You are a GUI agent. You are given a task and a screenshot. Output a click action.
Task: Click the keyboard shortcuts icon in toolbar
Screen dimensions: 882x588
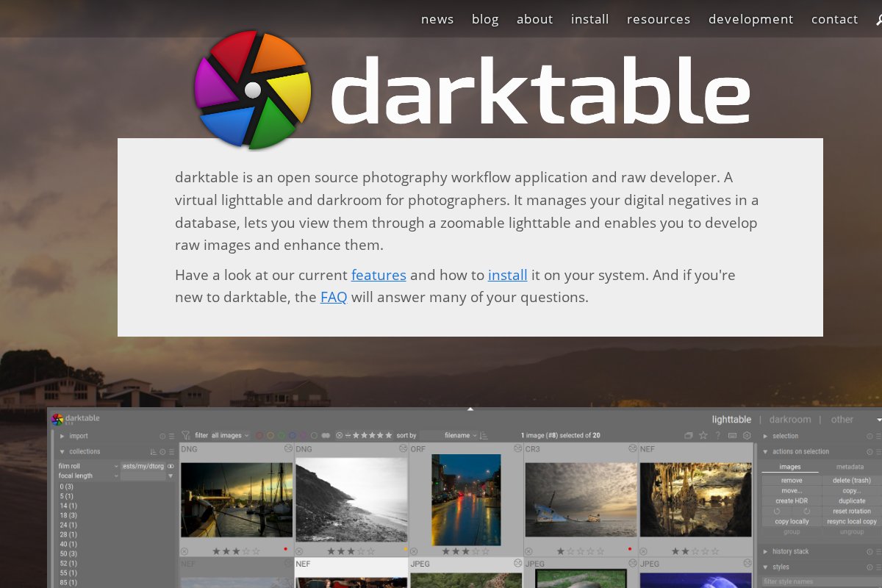732,435
